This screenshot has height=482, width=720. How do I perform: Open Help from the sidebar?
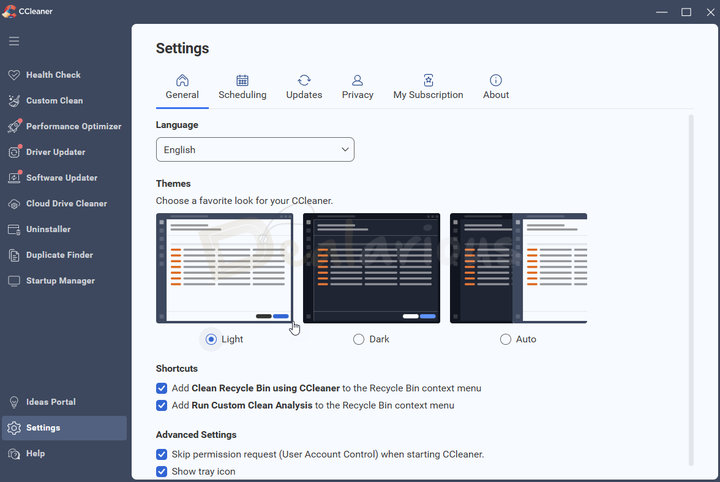coord(64,454)
